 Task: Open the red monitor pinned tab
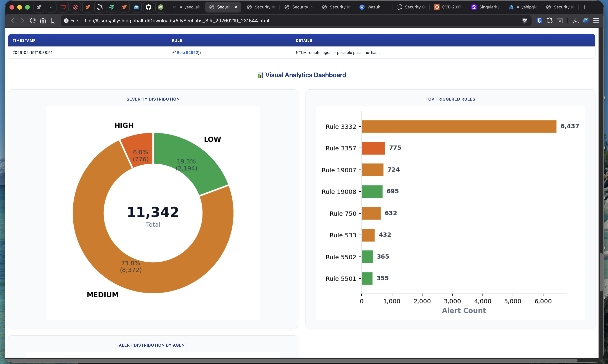(63, 7)
